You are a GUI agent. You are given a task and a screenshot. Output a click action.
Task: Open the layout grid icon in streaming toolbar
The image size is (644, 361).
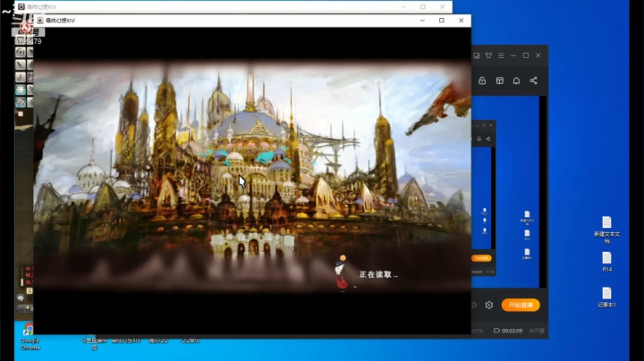(499, 80)
